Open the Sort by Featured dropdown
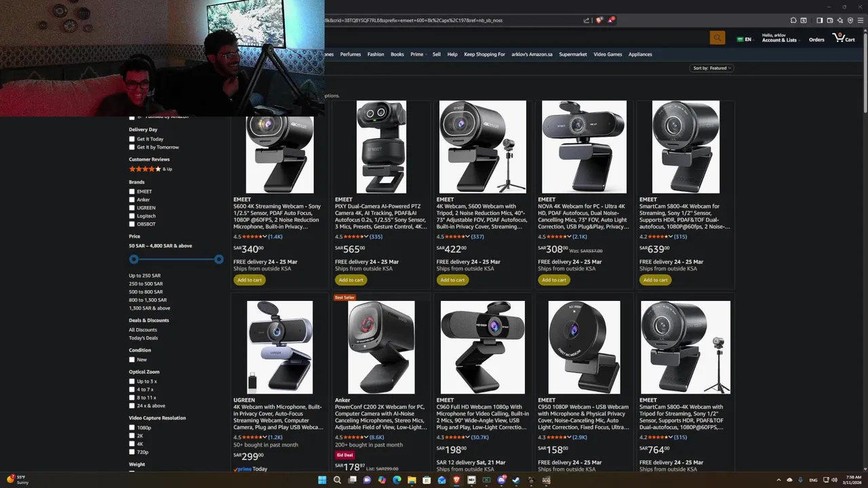This screenshot has height=488, width=868. click(x=712, y=68)
